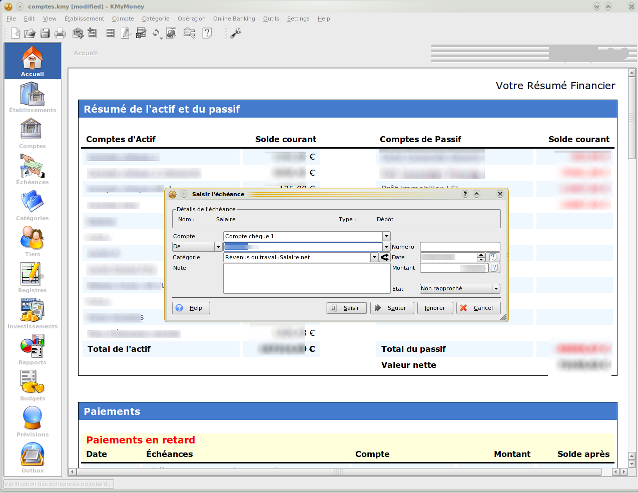Open the Opération menu
Image resolution: width=638 pixels, height=493 pixels.
pyautogui.click(x=191, y=19)
